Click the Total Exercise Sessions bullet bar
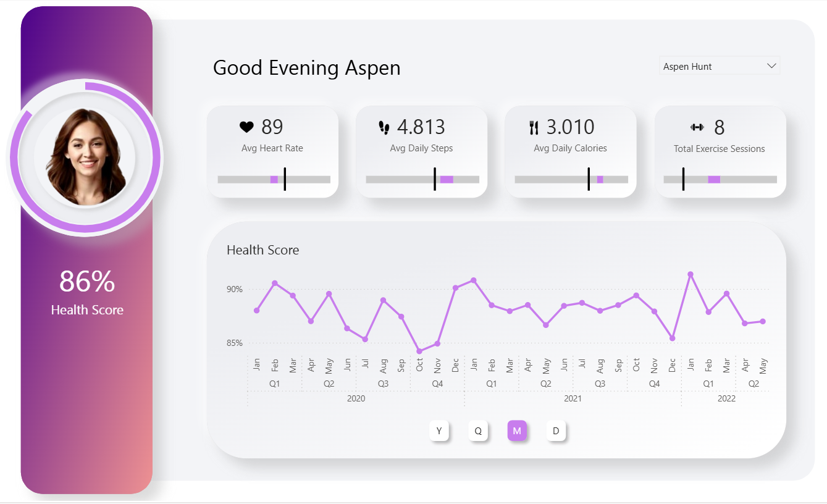This screenshot has width=827, height=504. [720, 179]
